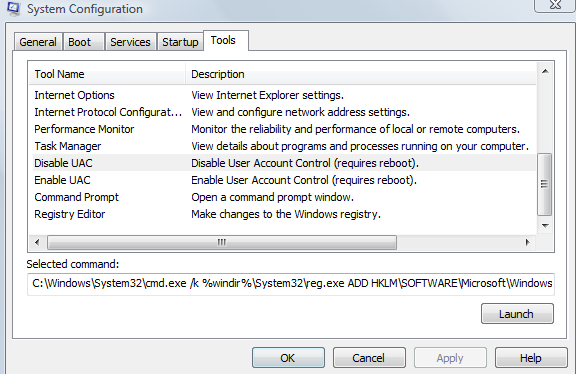Click the System Configuration title bar icon
The image size is (576, 374).
[13, 9]
